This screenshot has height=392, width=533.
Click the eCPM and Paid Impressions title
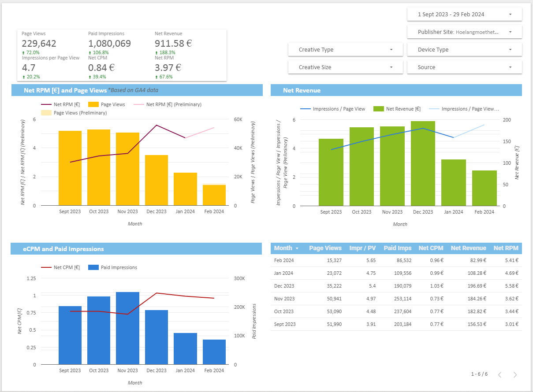pos(63,249)
